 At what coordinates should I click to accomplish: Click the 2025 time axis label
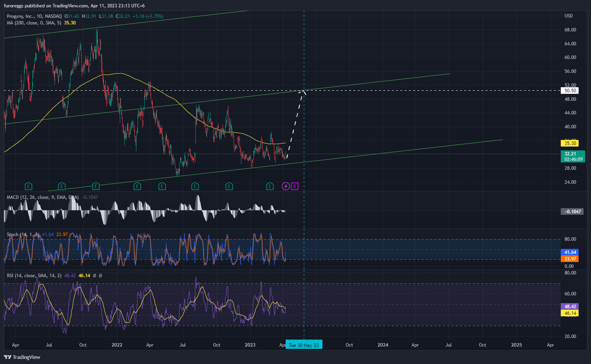click(516, 345)
